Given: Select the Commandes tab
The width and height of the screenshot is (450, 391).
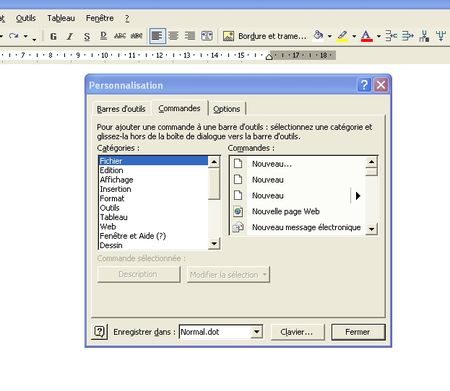Looking at the screenshot, I should point(179,108).
